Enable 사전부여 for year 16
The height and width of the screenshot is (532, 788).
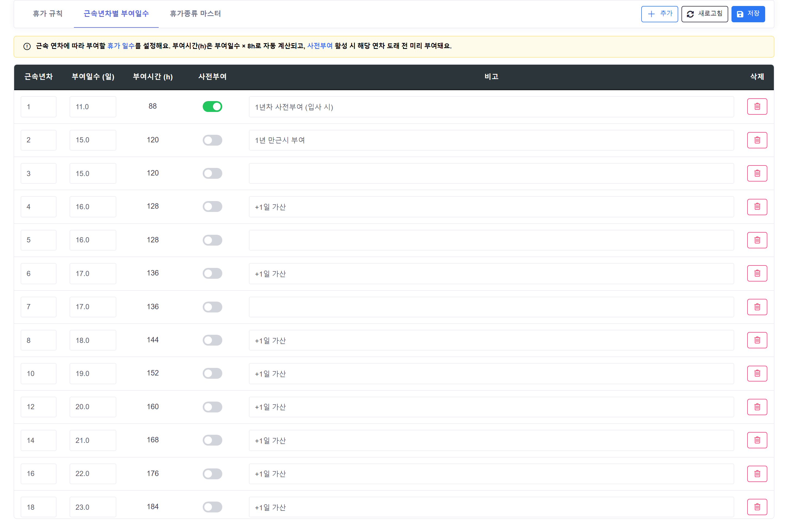pyautogui.click(x=212, y=474)
